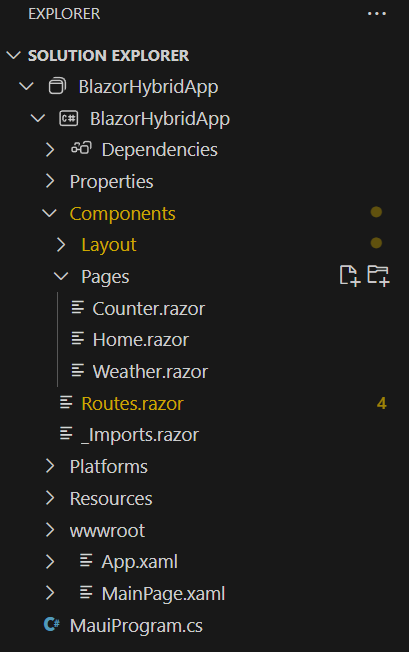409x652 pixels.
Task: Click the modified dot on Components row
Action: (376, 212)
